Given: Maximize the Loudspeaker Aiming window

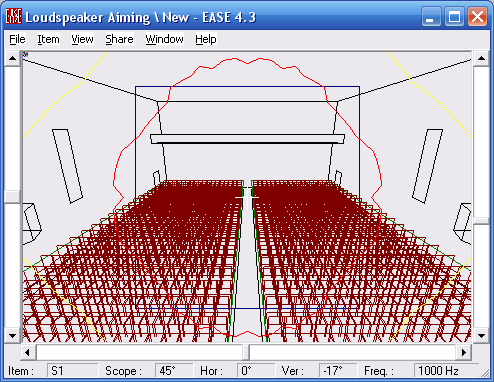Looking at the screenshot, I should 454,16.
